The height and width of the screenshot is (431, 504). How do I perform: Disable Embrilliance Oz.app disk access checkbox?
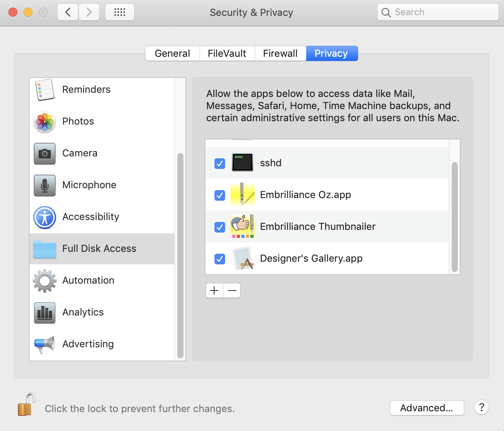coord(220,195)
